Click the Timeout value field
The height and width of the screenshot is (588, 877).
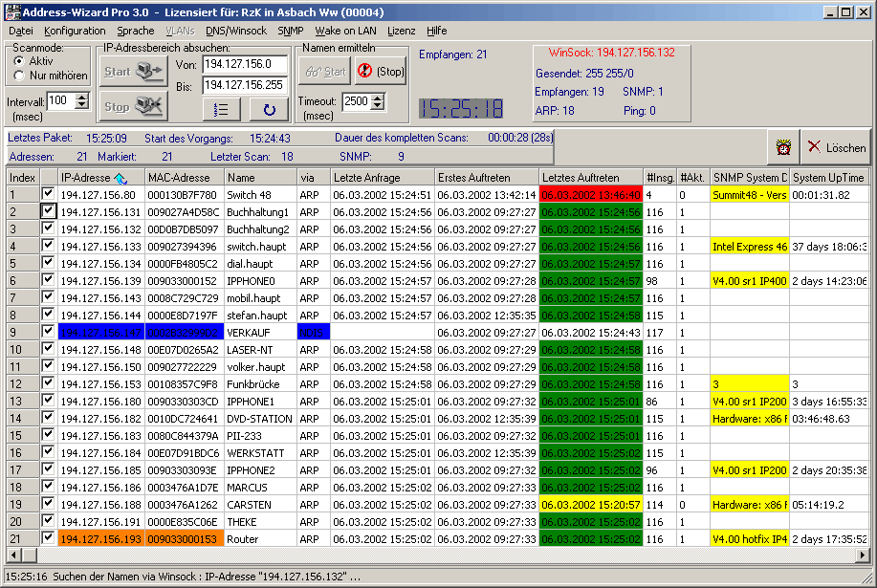(357, 101)
